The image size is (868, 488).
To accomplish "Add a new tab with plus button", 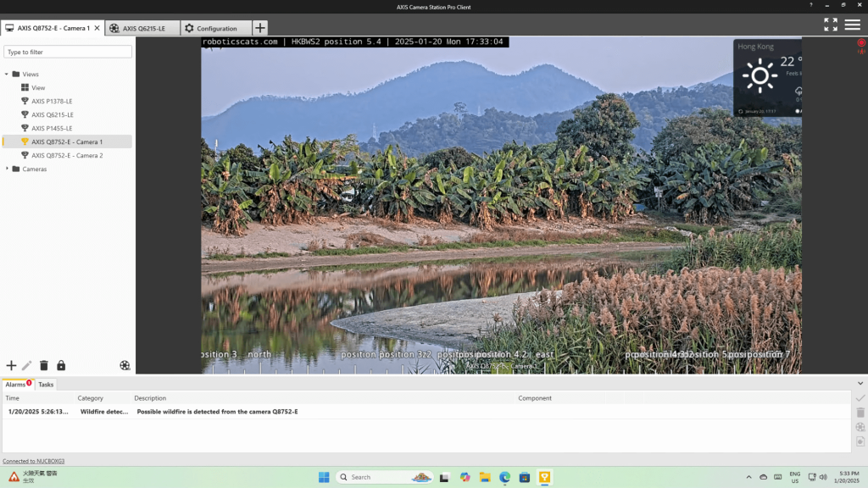I will tap(259, 28).
